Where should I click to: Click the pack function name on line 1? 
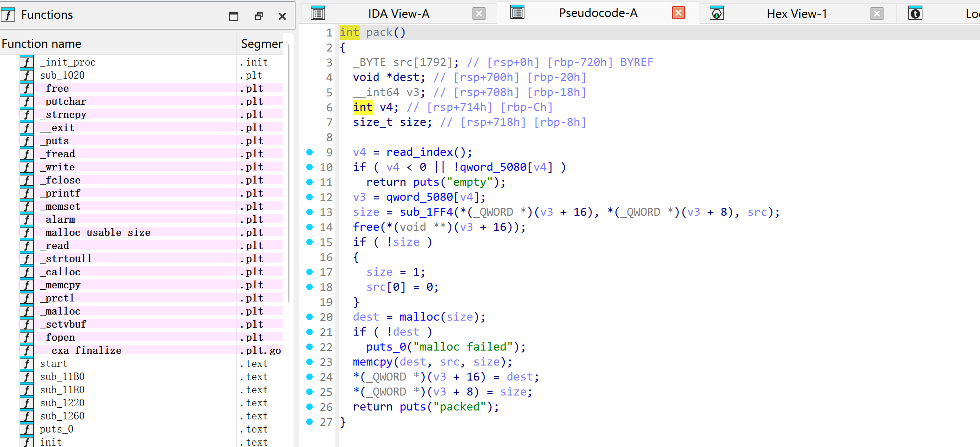(x=379, y=32)
